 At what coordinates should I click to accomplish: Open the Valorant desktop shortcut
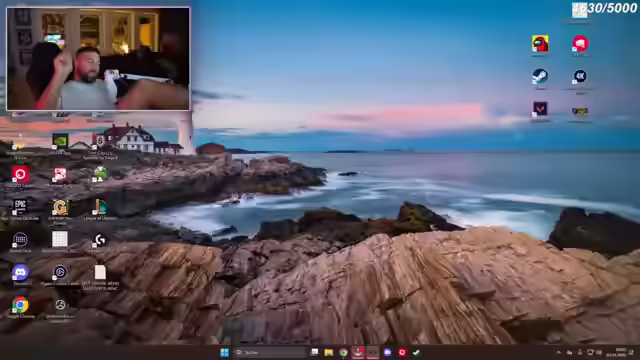tap(540, 109)
